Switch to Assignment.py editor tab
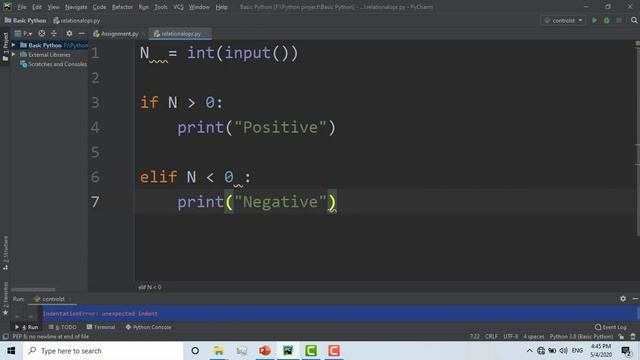 coord(118,34)
